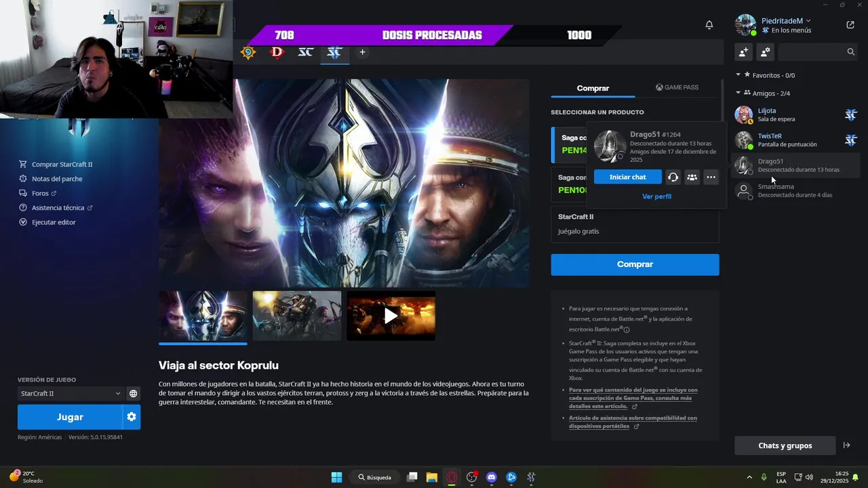Invite Drago51 to a group
This screenshot has width=868, height=488.
click(692, 177)
